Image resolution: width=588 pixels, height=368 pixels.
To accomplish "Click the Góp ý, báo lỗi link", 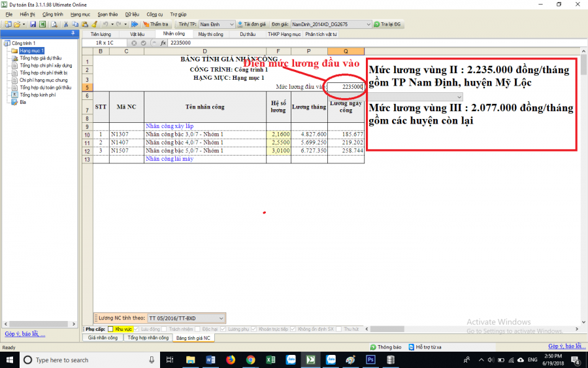I will tap(25, 334).
